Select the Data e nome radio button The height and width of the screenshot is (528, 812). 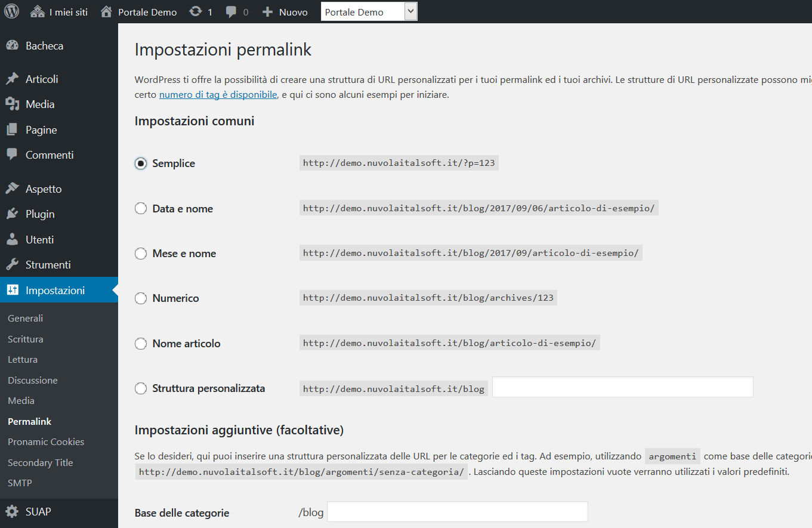tap(141, 209)
